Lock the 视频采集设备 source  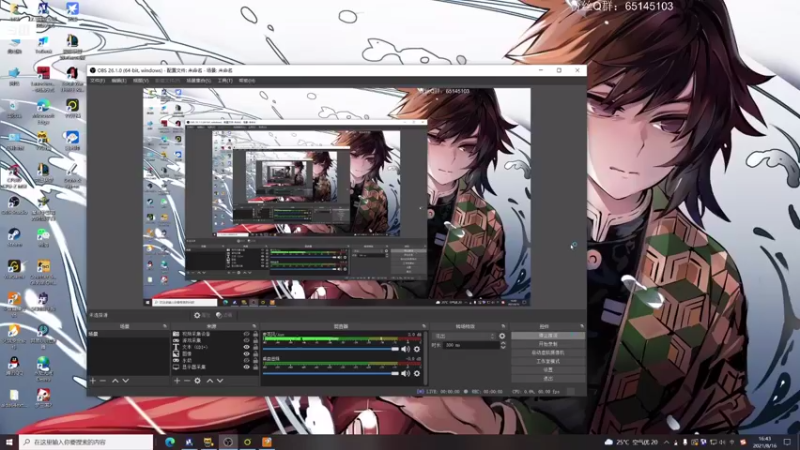256,334
